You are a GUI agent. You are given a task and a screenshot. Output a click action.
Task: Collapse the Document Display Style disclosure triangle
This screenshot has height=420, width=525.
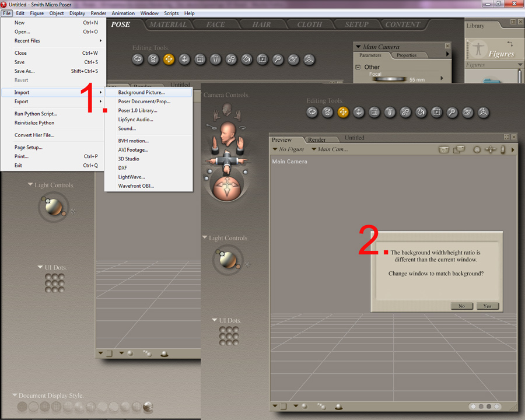tap(15, 395)
